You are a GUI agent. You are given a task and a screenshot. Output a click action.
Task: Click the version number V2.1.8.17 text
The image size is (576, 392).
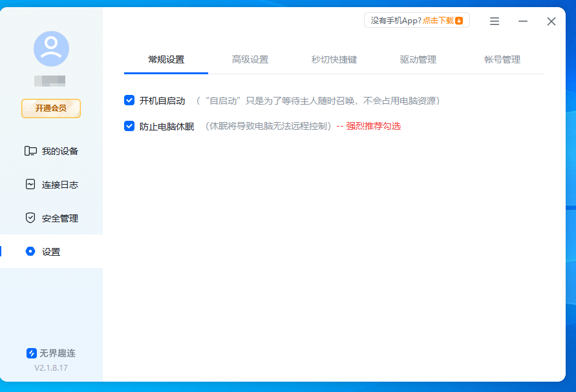[x=50, y=367]
